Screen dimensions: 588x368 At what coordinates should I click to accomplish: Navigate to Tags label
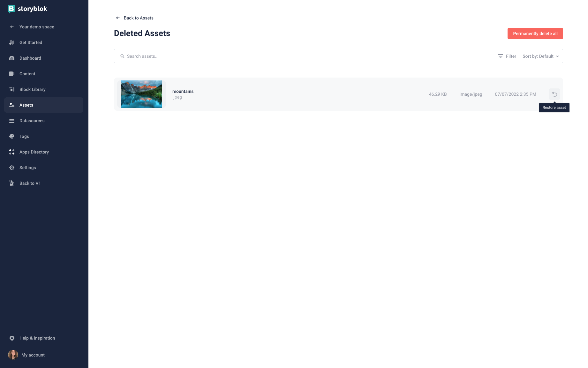(24, 136)
